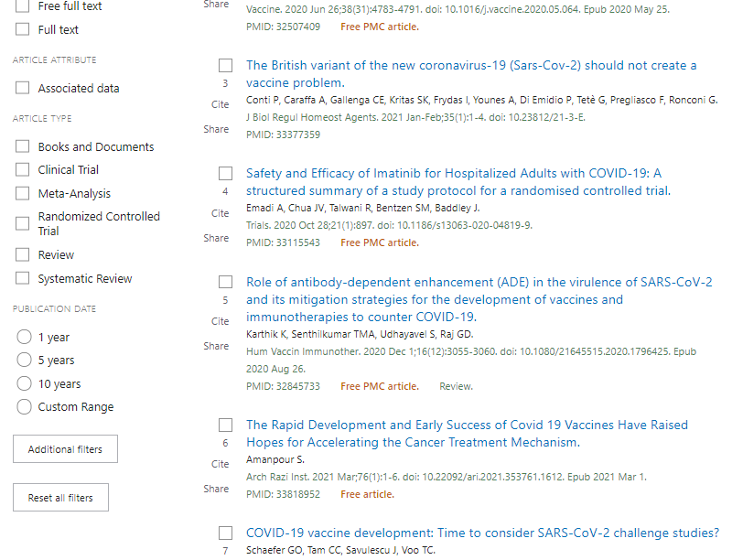Image resolution: width=743 pixels, height=560 pixels.
Task: Check the Associated data filter
Action: 22,88
